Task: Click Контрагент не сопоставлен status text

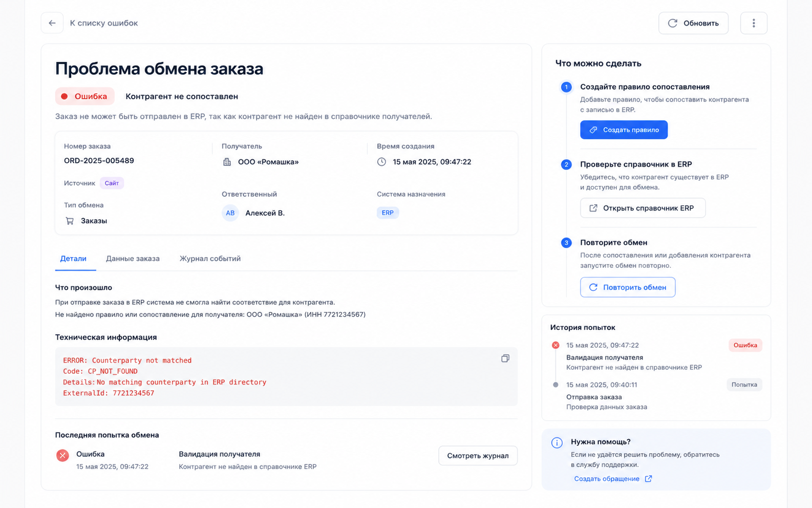Action: (182, 96)
